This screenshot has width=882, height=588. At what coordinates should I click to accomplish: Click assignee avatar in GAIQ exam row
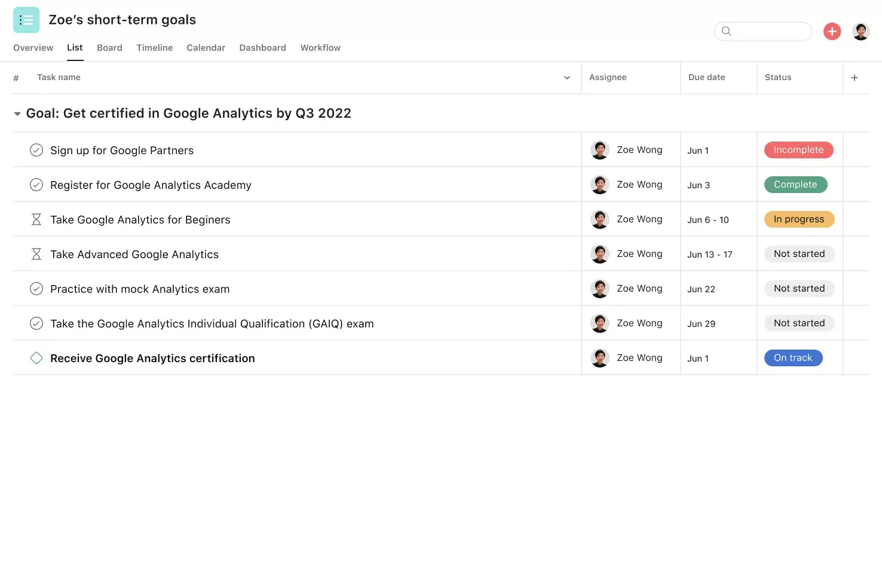pyautogui.click(x=600, y=323)
